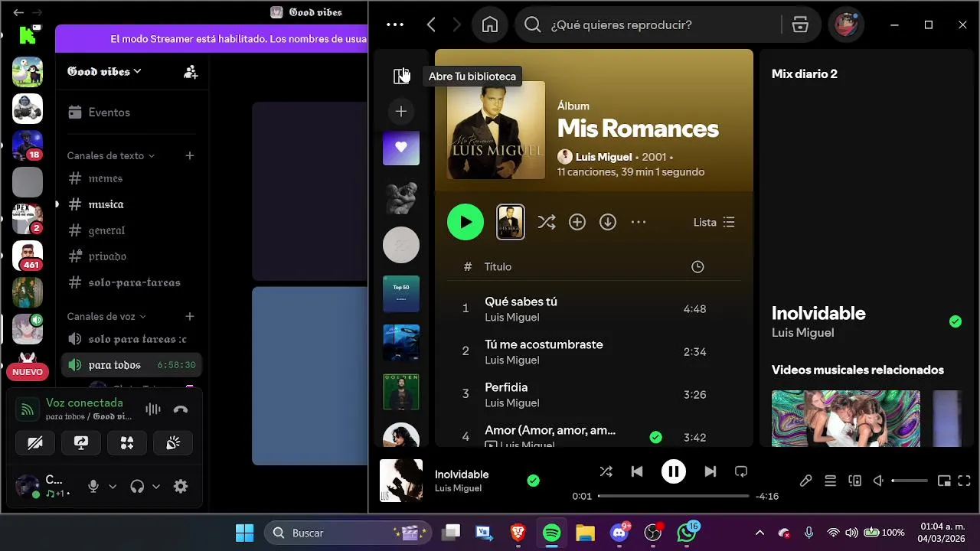Sort tracks by duration clock icon
The image size is (980, 551).
click(x=697, y=266)
